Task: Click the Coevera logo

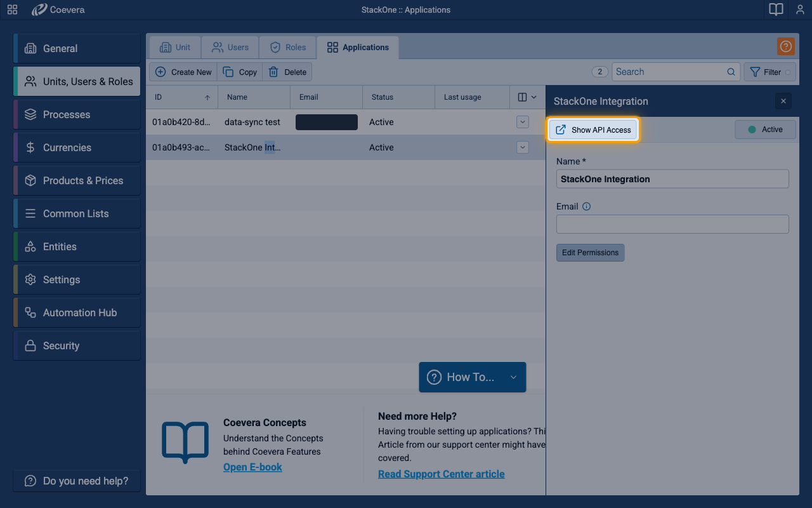Action: click(58, 10)
